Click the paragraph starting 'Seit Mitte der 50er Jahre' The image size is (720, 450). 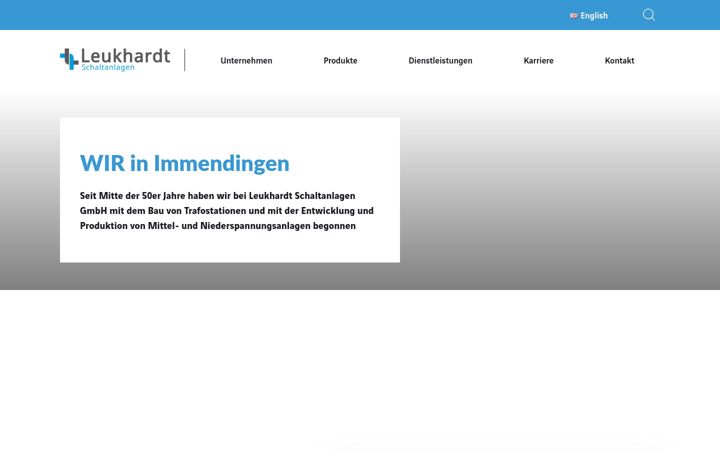click(227, 211)
